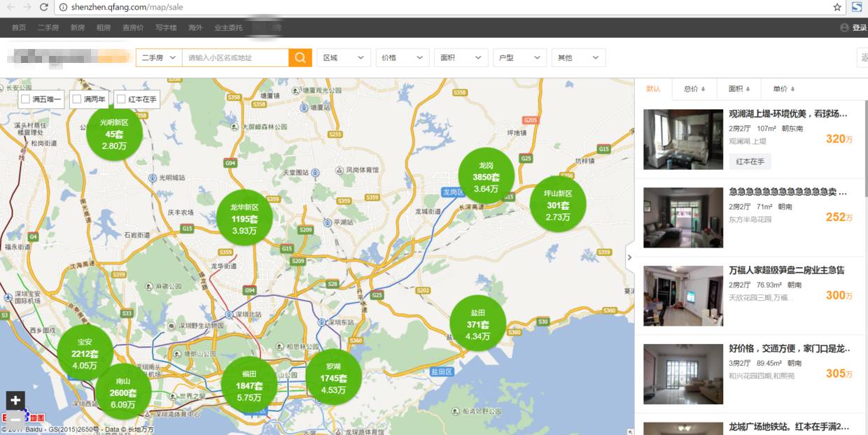
Task: Click the 观澜湖.上堤 community name text
Action: pos(748,141)
